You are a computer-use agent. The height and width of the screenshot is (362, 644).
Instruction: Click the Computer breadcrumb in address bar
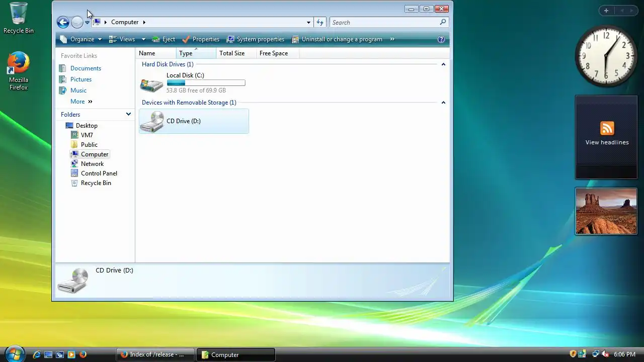coord(125,22)
